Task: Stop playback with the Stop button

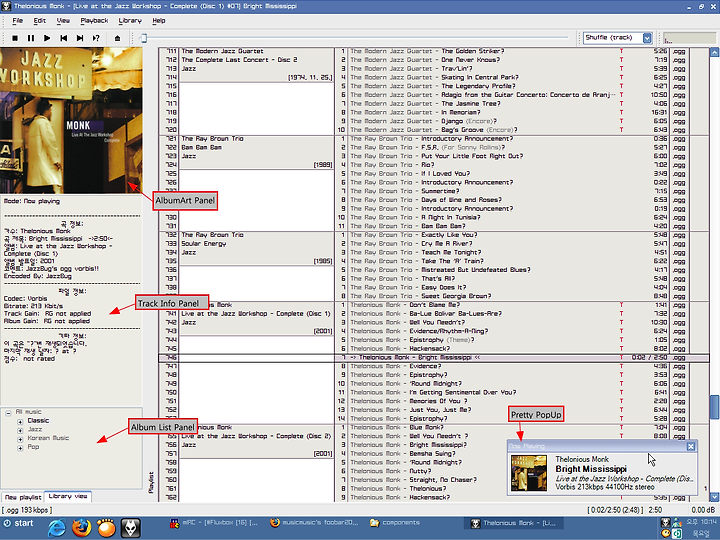Action: (x=15, y=38)
